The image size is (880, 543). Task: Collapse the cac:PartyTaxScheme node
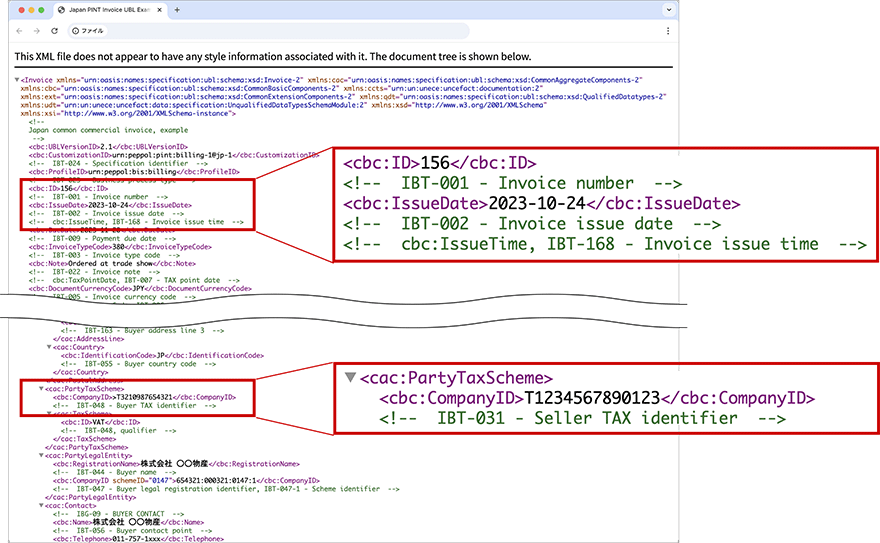point(40,388)
